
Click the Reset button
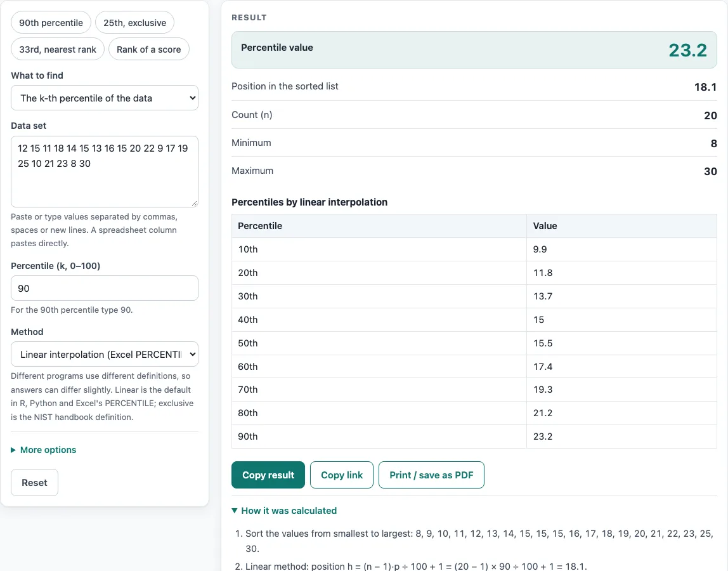(34, 483)
